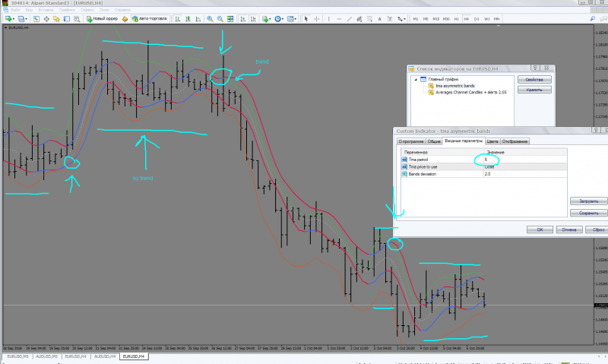Open the EURUSD,M5 chart tab
608x364 pixels.
point(17,356)
